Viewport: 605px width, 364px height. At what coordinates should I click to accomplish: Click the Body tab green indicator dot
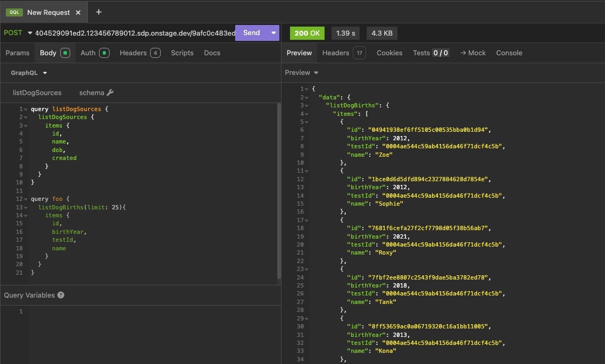65,53
